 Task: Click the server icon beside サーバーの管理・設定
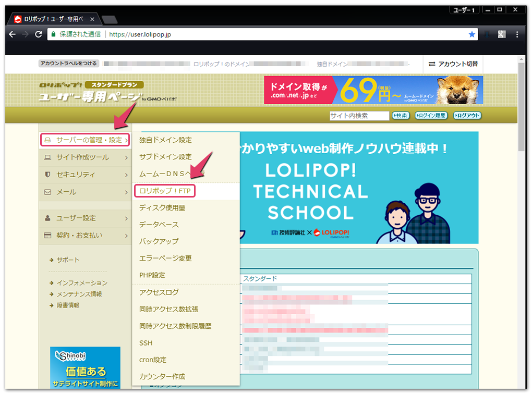[x=47, y=141]
